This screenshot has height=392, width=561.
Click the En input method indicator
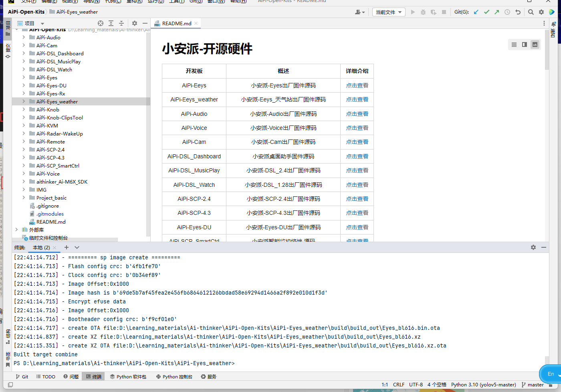click(x=551, y=374)
